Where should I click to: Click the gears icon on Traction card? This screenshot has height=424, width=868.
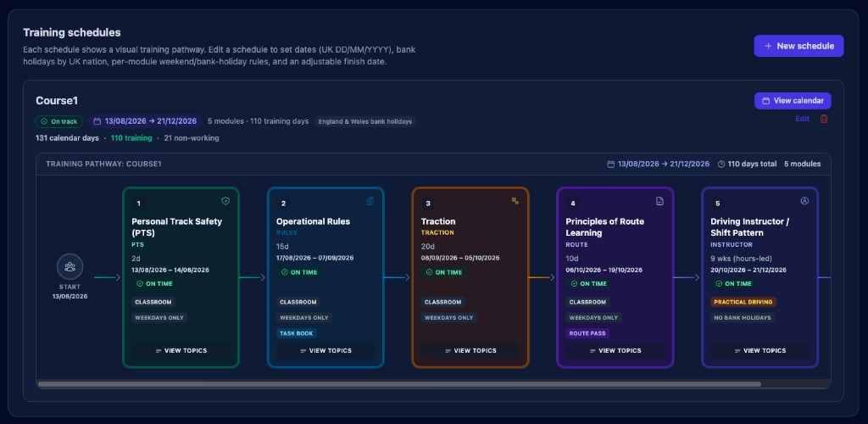pyautogui.click(x=515, y=201)
